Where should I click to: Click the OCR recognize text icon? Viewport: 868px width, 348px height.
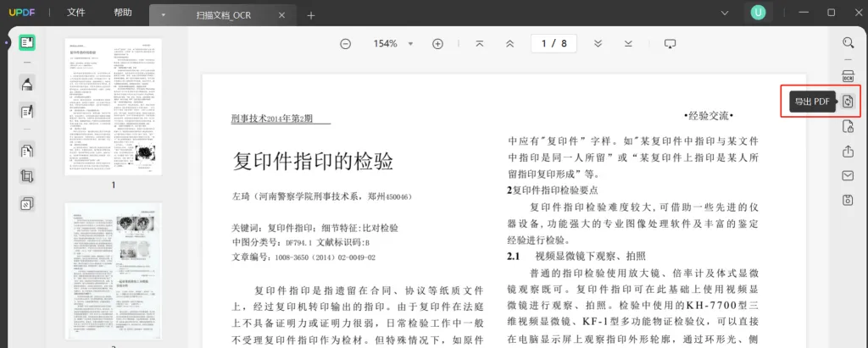coord(848,76)
